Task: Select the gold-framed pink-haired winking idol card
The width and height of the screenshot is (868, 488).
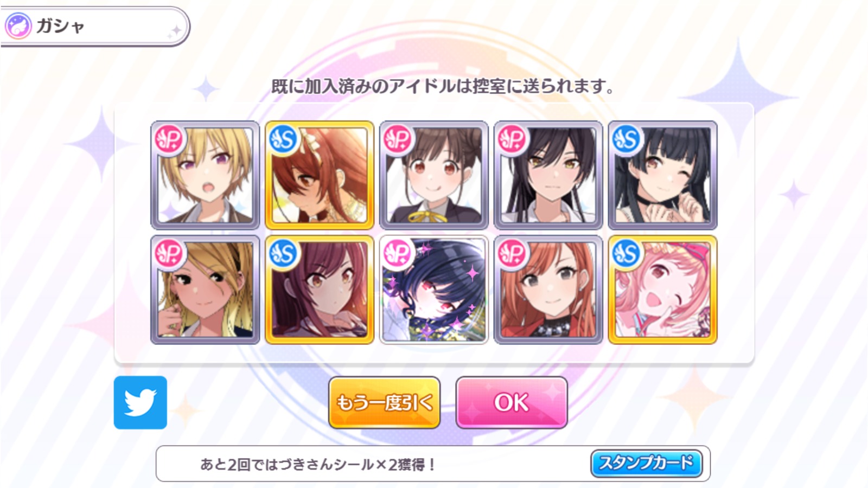Action: (663, 290)
